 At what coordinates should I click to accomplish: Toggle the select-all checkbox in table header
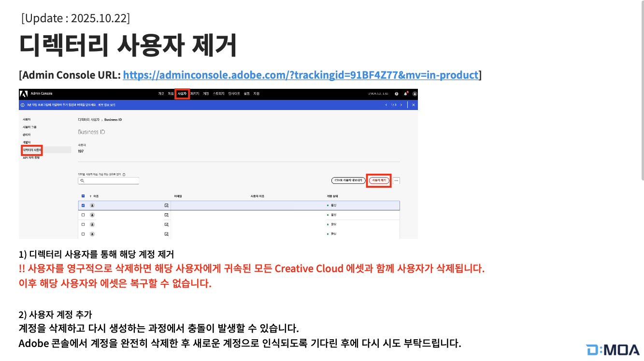83,196
